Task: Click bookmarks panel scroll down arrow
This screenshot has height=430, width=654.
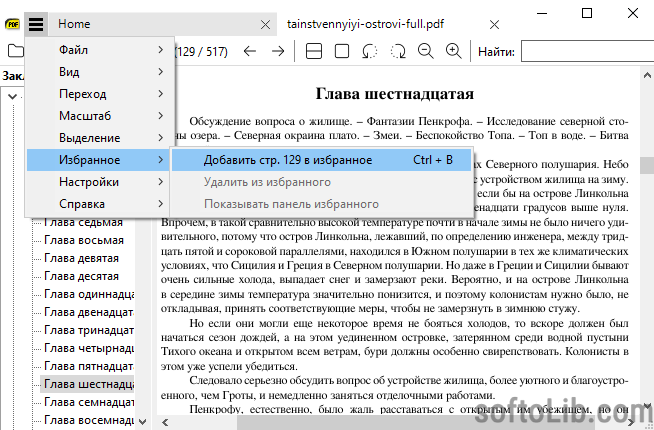Action: point(142,422)
